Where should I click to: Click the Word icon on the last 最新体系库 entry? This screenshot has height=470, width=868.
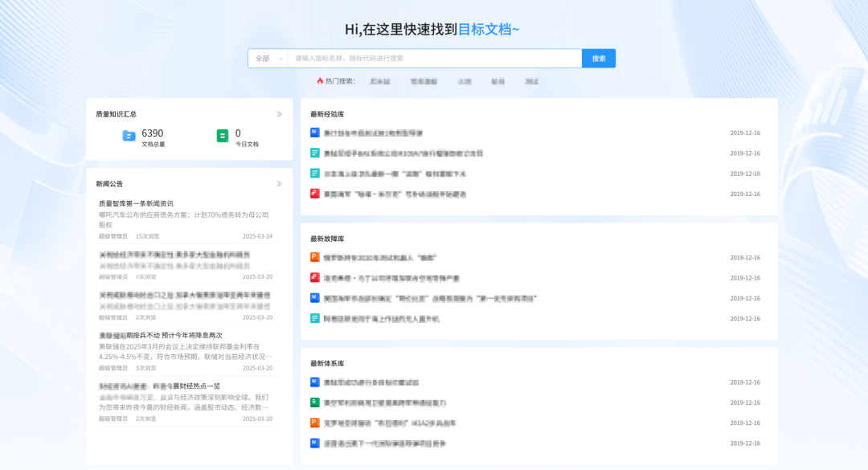tap(313, 443)
